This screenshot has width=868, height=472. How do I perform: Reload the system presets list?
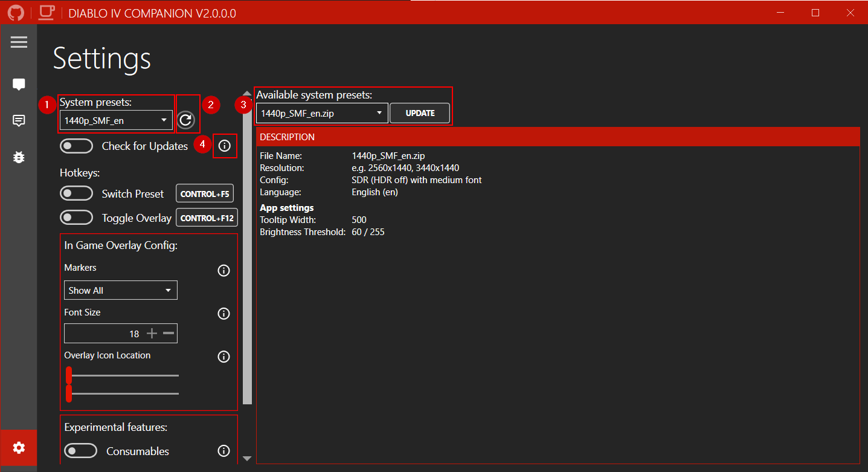186,120
